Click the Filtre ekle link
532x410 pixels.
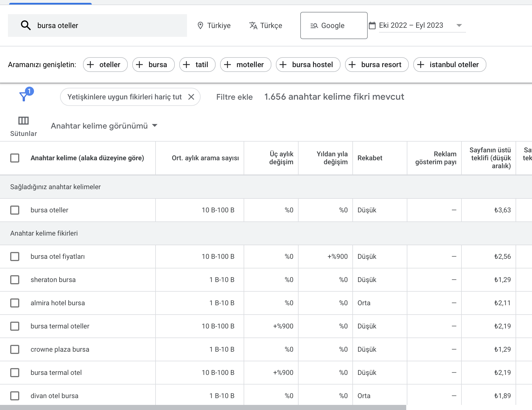coord(235,97)
